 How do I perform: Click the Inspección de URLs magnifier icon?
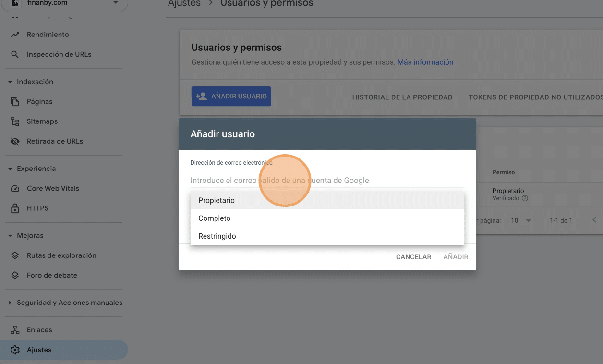coord(15,54)
